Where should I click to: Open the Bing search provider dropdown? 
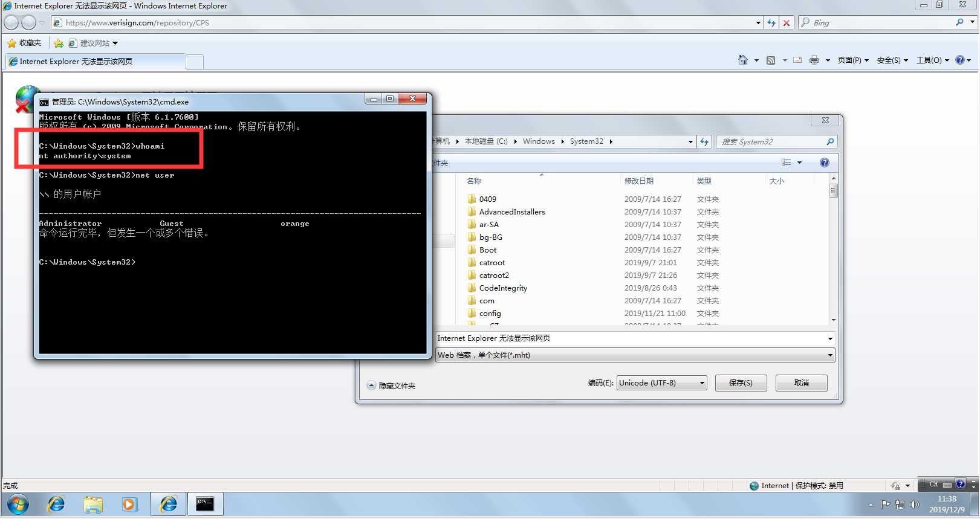[x=972, y=22]
